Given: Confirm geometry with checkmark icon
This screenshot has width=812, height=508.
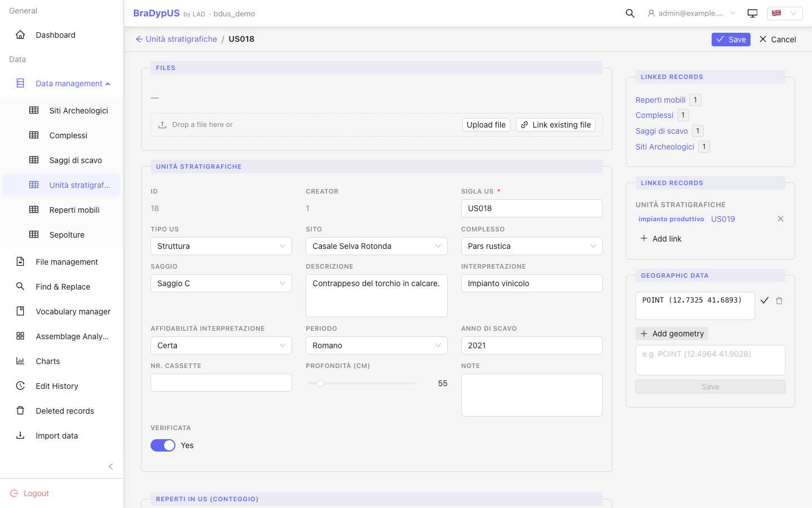Looking at the screenshot, I should pyautogui.click(x=765, y=301).
